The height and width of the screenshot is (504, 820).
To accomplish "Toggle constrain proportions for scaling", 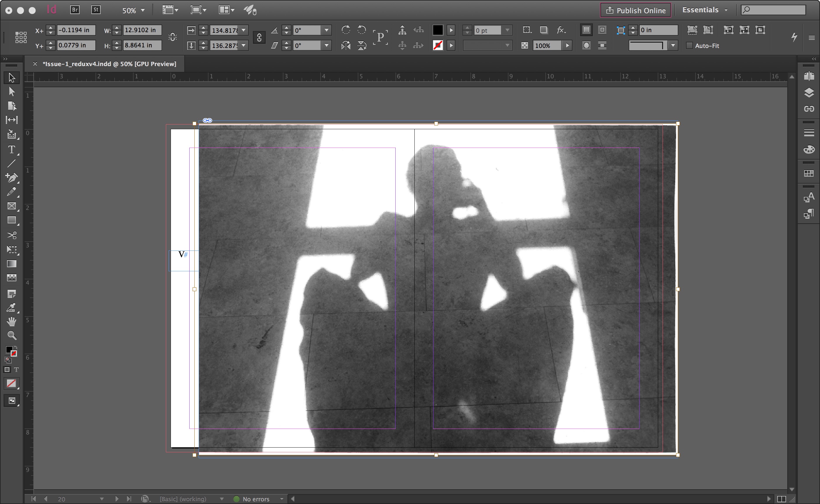I will coord(259,37).
